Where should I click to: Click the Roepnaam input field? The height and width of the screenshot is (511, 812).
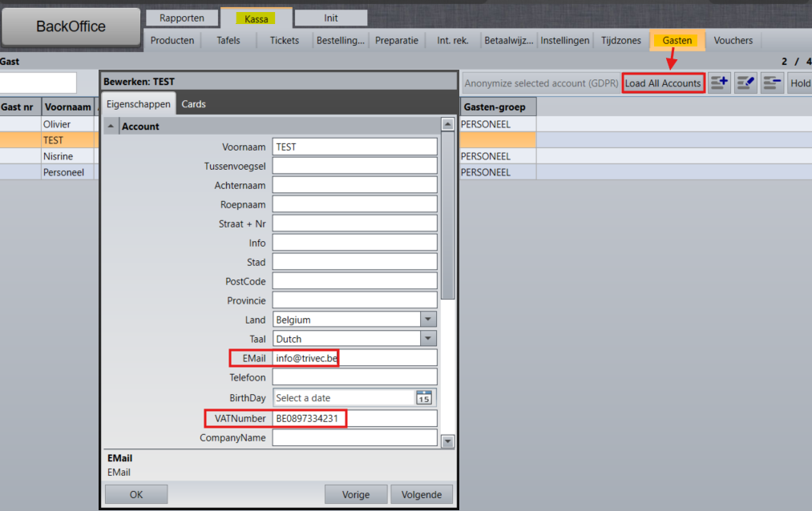355,204
